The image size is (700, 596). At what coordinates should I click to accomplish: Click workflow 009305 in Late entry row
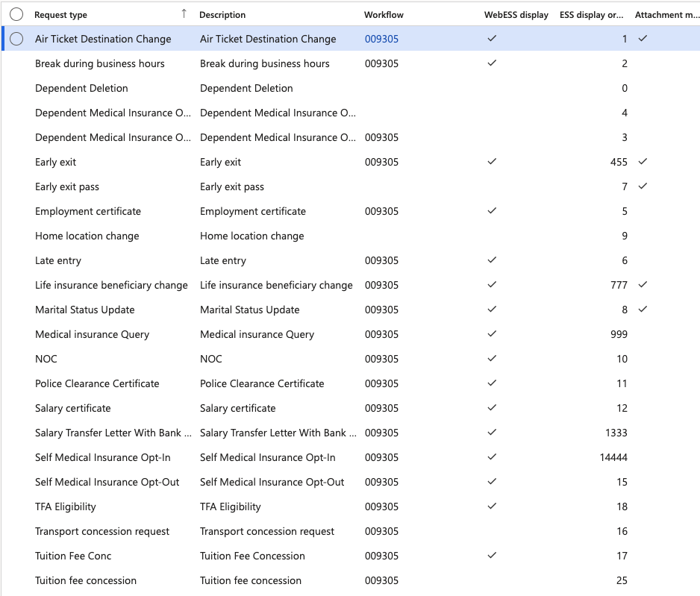click(381, 260)
